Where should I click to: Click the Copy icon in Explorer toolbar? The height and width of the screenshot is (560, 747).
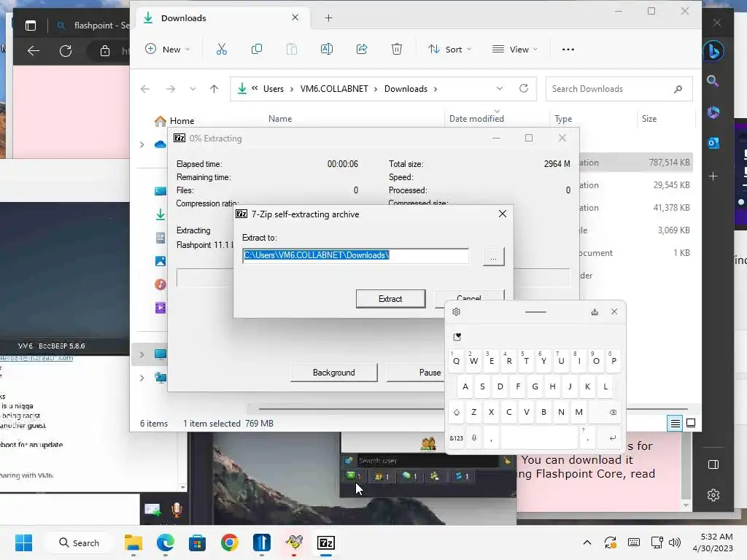point(256,49)
